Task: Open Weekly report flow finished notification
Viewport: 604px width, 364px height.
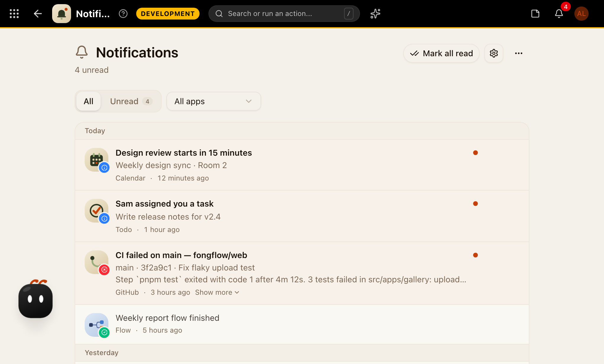Action: coord(167,318)
